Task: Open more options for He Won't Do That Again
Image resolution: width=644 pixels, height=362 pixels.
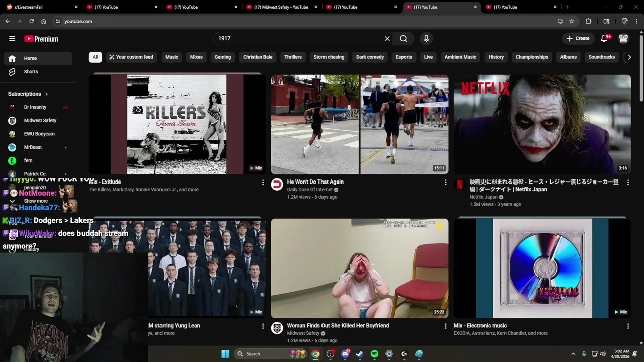Action: pos(445,182)
